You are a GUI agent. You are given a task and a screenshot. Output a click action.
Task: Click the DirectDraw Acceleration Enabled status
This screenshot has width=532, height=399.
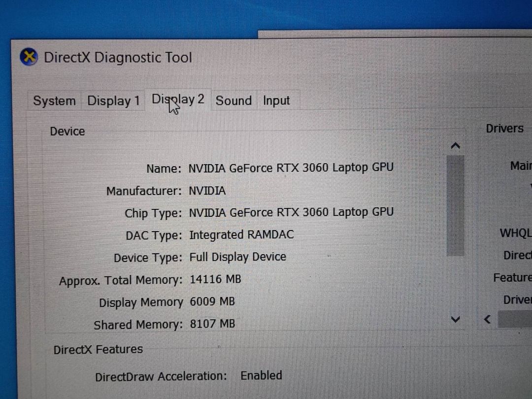(261, 375)
